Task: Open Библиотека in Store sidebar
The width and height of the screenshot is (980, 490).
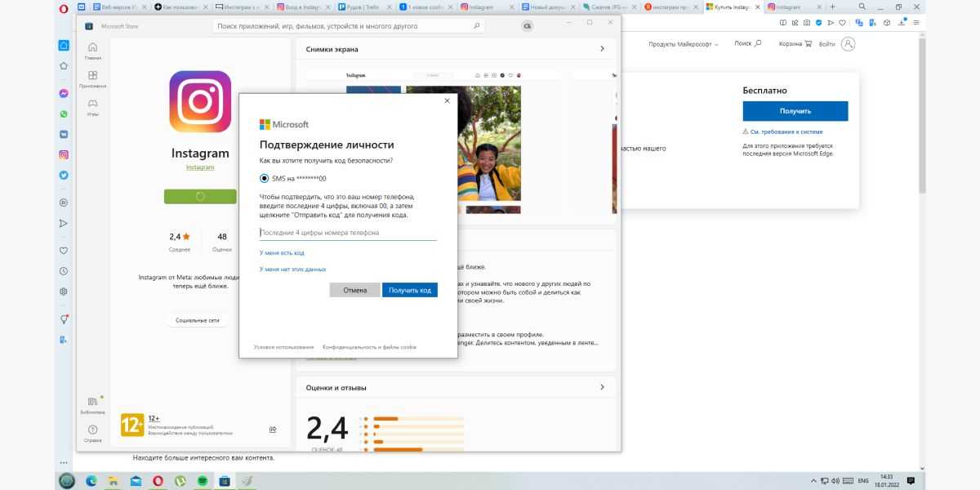Action: [x=92, y=404]
